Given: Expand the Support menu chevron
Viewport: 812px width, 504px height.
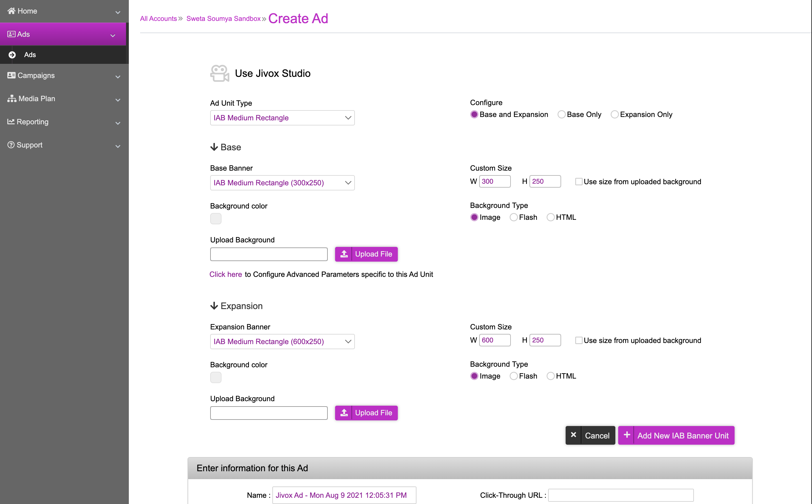Looking at the screenshot, I should click(118, 146).
